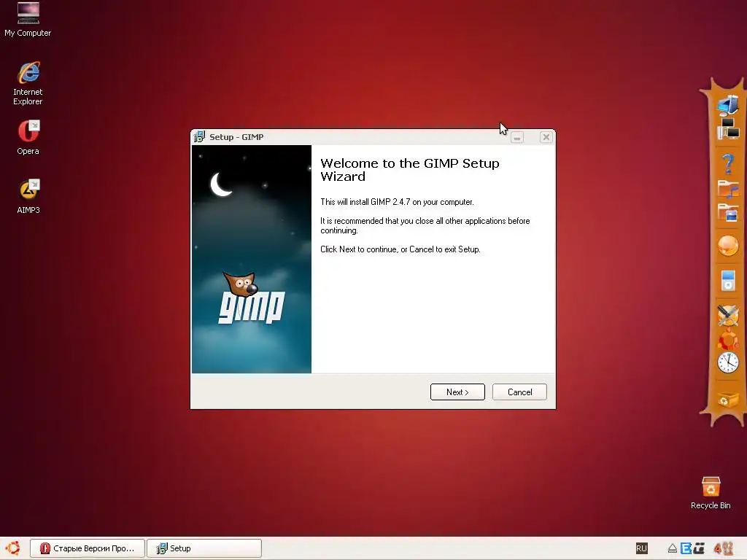The height and width of the screenshot is (560, 747).
Task: Select the AIMP3 desktop shortcut
Action: 28,196
